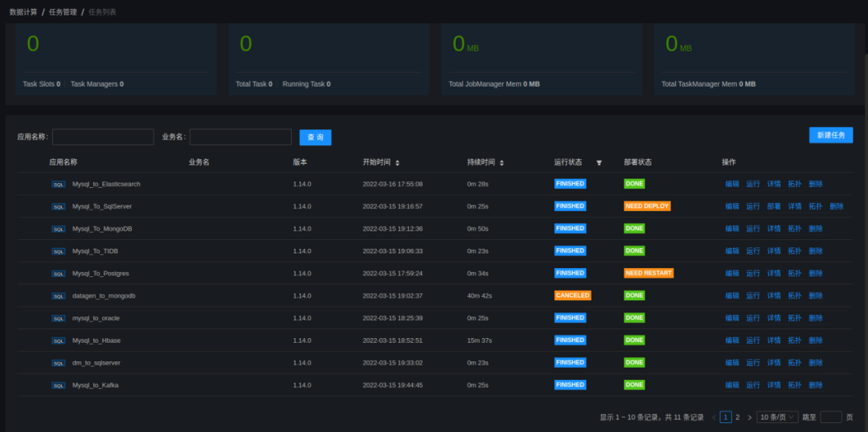The width and height of the screenshot is (868, 432).
Task: Click 部署 link for Mysql_To_SqlServer
Action: click(x=774, y=206)
